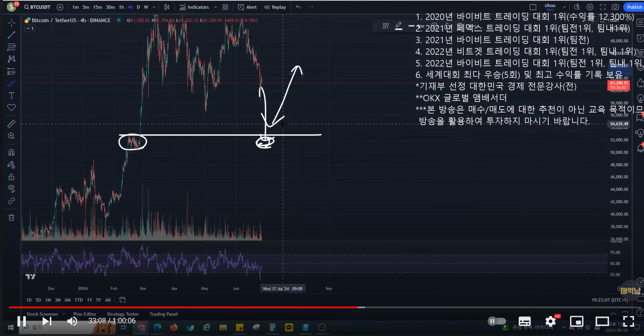Screen dimensions: 644x336
Task: Create an Alert
Action: click(248, 7)
